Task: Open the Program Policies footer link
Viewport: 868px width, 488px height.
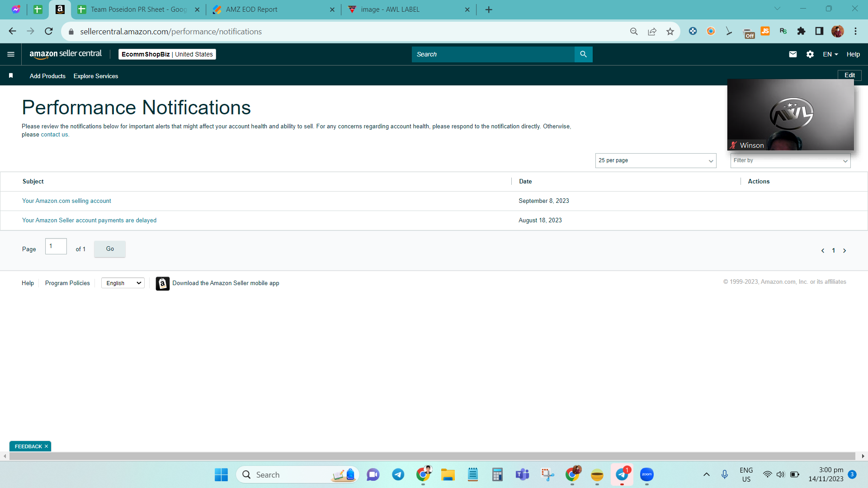Action: [x=67, y=283]
